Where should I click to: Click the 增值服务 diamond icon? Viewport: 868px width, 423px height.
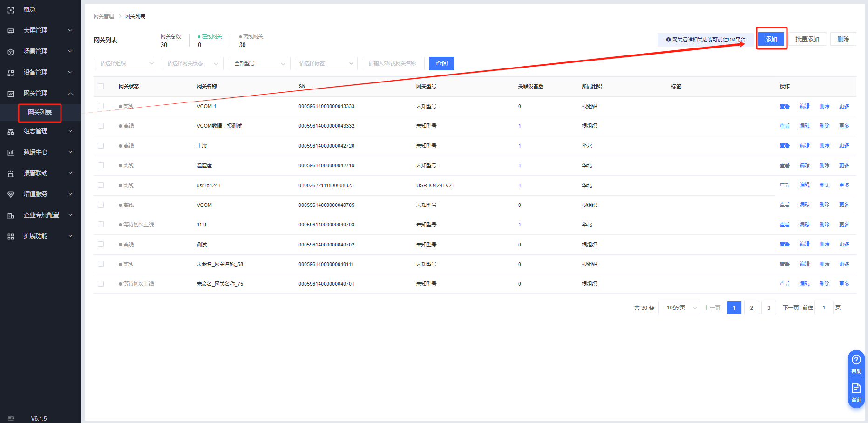click(11, 194)
